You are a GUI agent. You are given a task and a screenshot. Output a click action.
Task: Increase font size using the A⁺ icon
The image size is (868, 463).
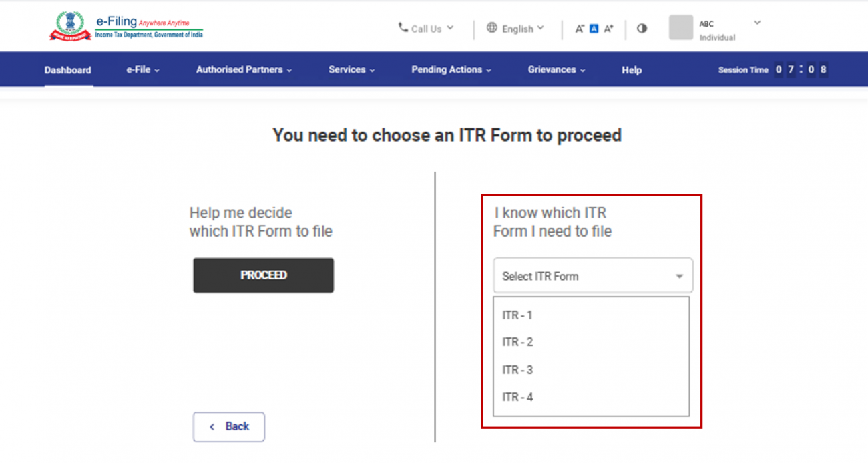[x=608, y=28]
